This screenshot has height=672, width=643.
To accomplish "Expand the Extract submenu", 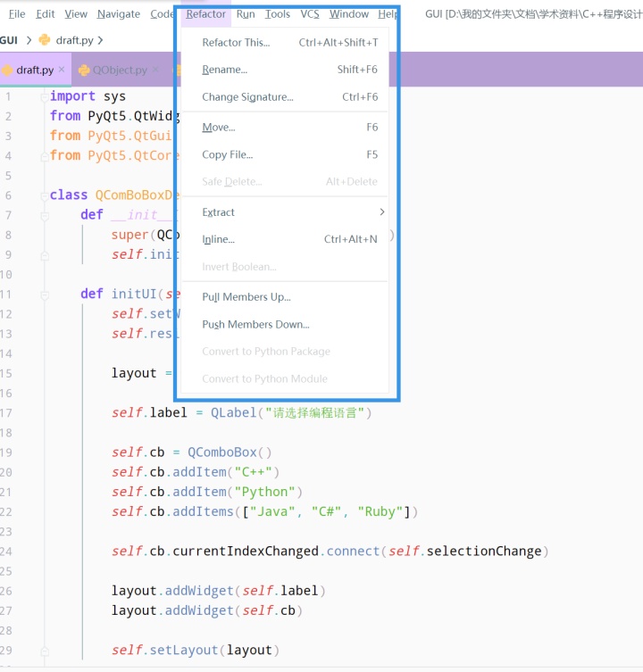I will point(285,212).
